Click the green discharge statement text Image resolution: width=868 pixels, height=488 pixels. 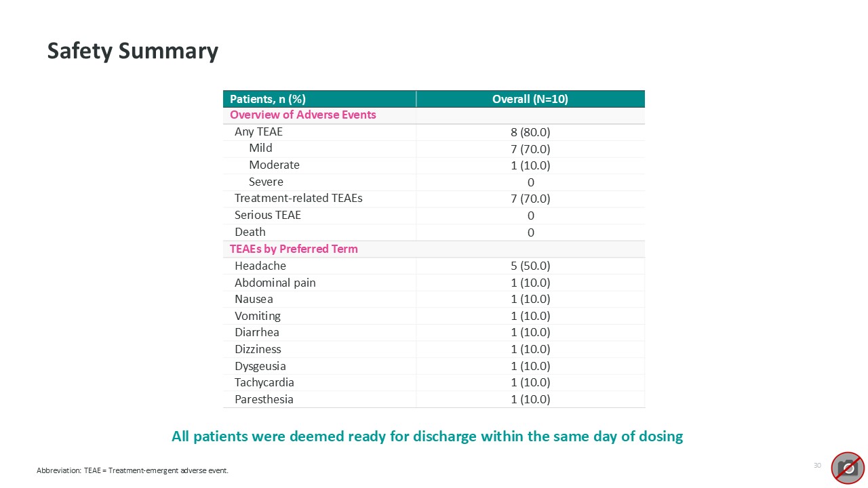pyautogui.click(x=427, y=436)
